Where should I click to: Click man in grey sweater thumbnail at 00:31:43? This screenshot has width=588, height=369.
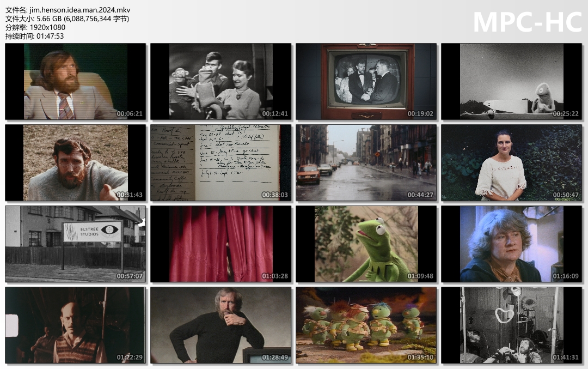pos(76,162)
